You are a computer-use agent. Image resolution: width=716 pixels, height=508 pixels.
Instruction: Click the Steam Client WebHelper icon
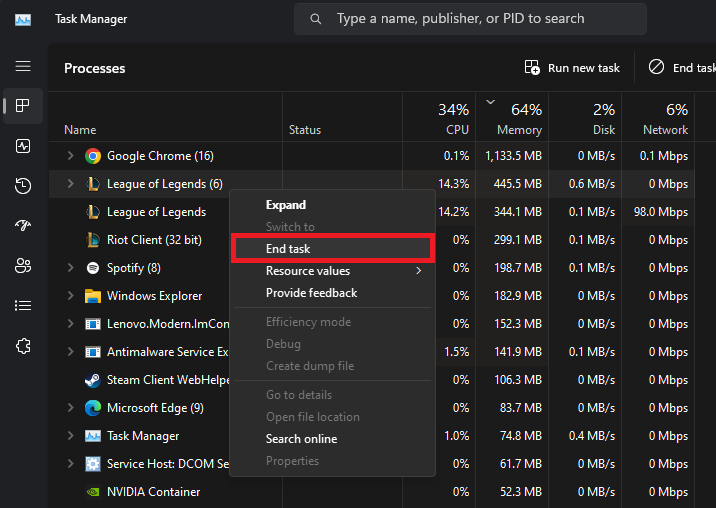click(x=93, y=380)
